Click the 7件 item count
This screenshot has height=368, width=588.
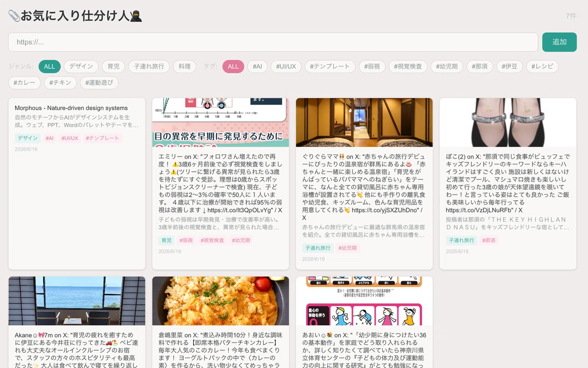[x=571, y=16]
